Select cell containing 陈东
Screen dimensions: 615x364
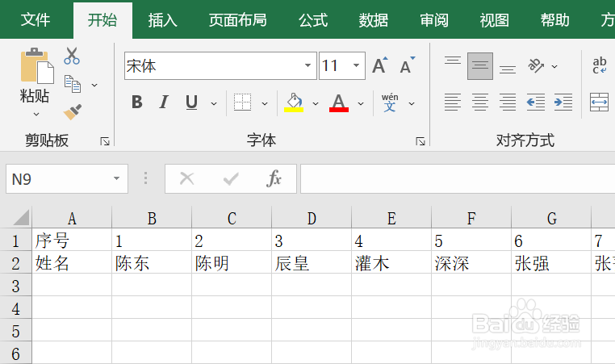click(152, 263)
